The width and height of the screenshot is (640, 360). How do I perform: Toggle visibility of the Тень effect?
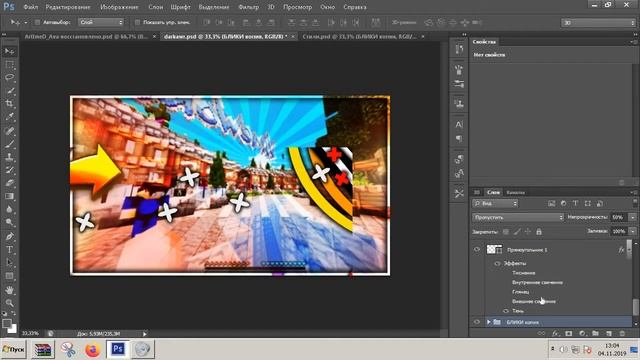coord(506,311)
